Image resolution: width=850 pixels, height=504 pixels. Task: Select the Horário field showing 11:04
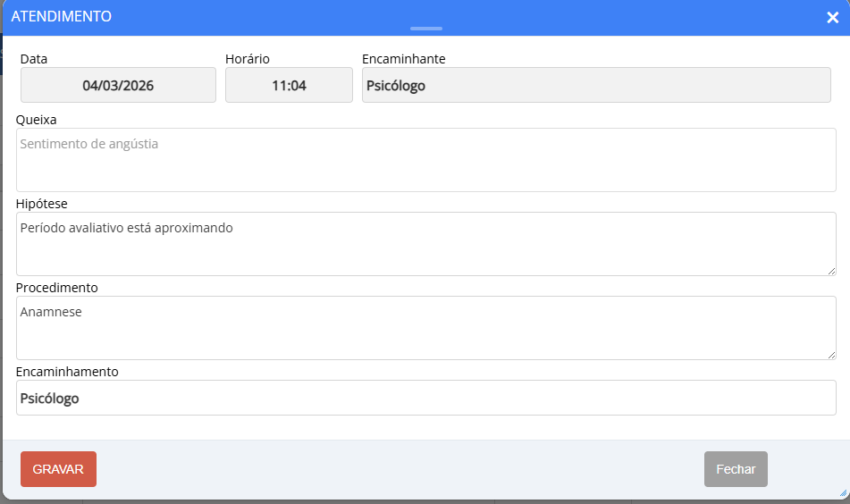(x=289, y=86)
